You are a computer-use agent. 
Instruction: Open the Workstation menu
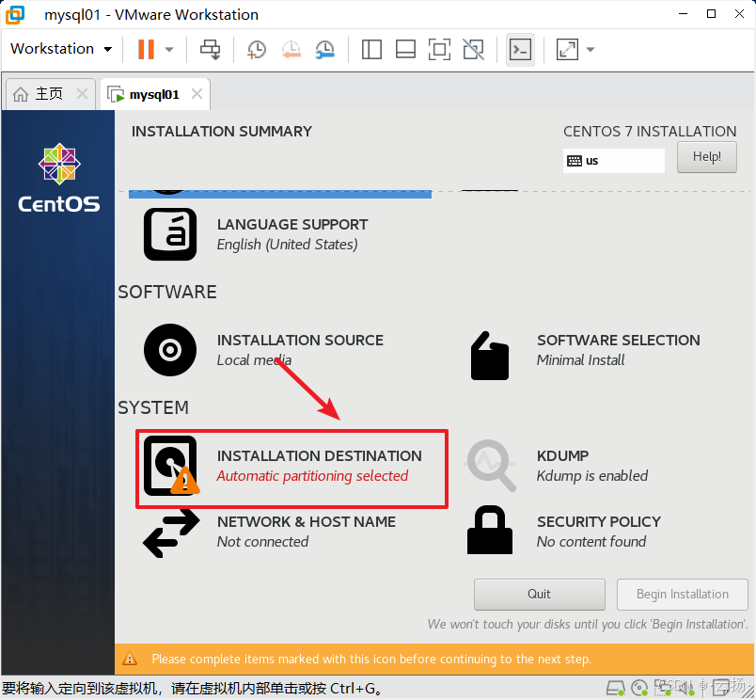[x=61, y=49]
